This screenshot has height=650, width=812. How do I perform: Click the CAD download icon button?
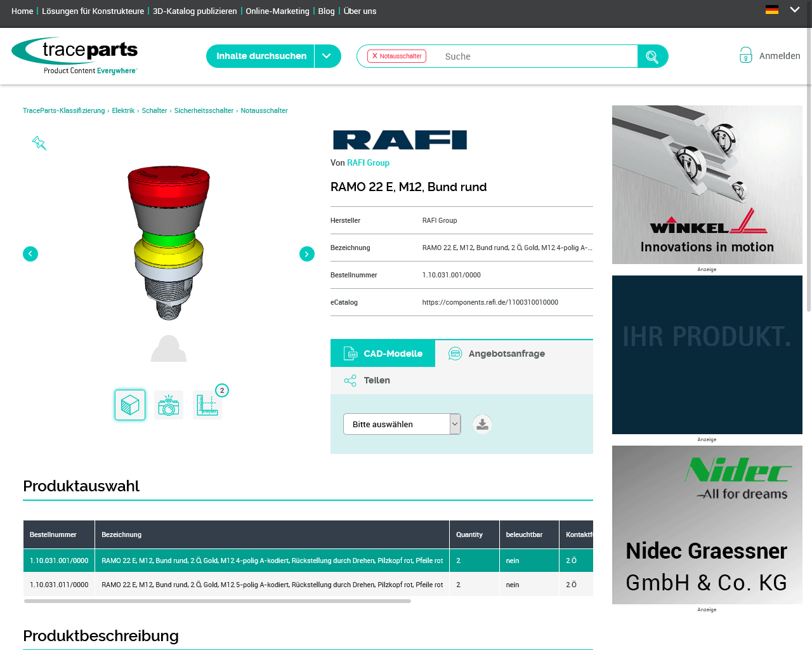[x=482, y=424]
